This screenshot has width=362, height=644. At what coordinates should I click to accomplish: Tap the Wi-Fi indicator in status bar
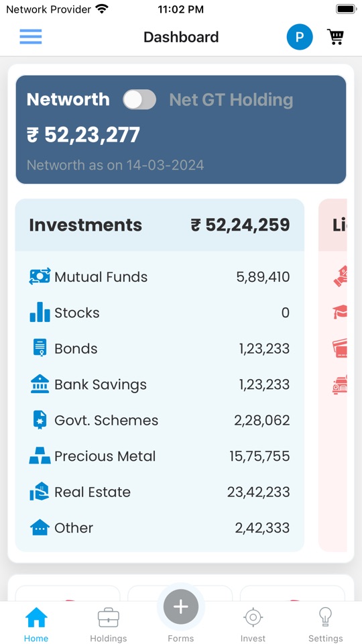coord(101,9)
